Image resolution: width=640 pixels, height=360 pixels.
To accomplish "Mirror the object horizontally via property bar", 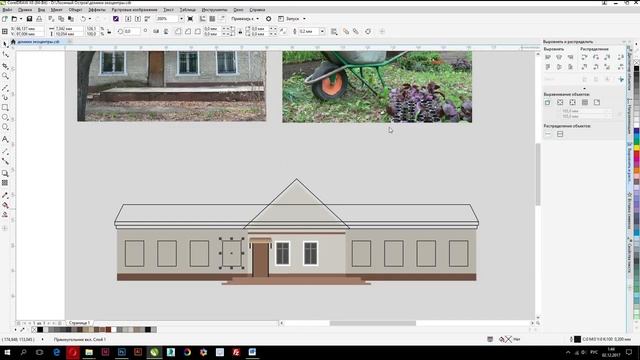I will (156, 31).
